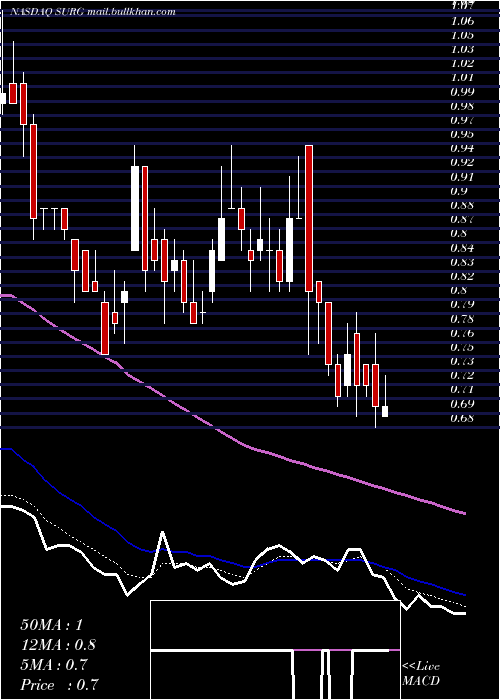Click the 0.76 price axis label
500x700 pixels.
[464, 333]
